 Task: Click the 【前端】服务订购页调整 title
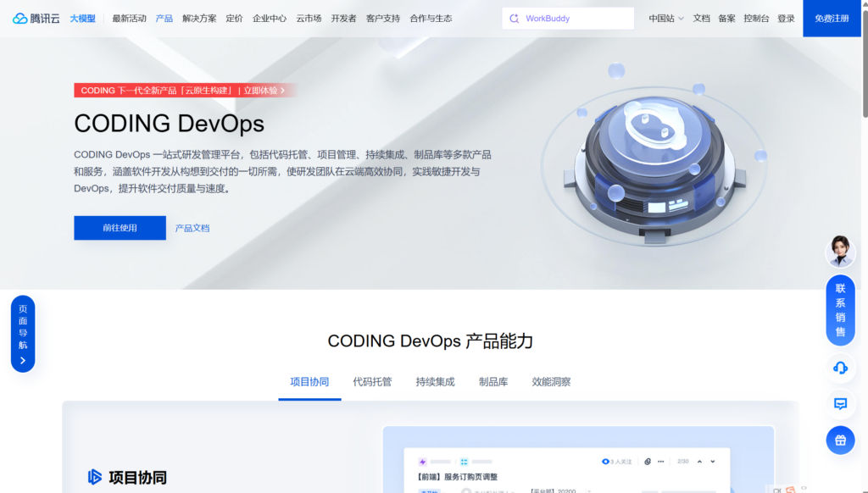[x=457, y=477]
